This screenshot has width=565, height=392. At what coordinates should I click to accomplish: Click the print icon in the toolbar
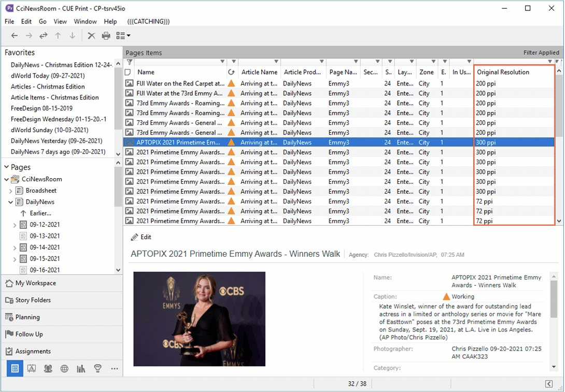click(106, 36)
